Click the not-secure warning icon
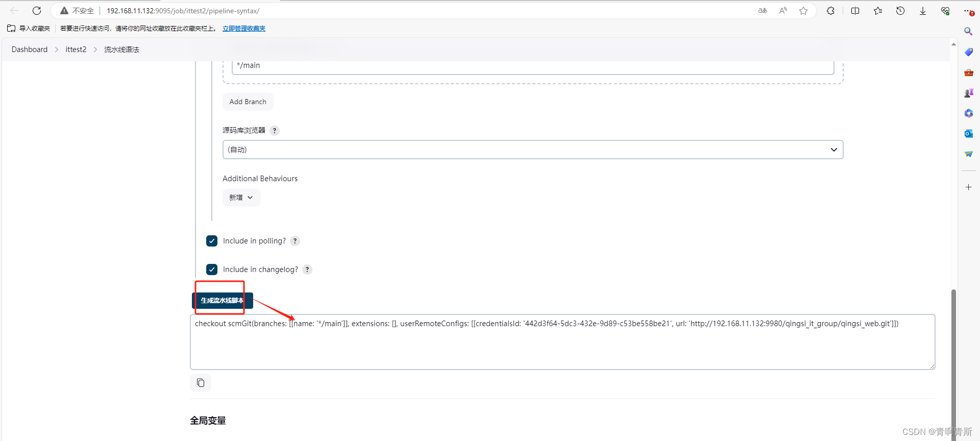The width and height of the screenshot is (980, 441). pos(64,11)
